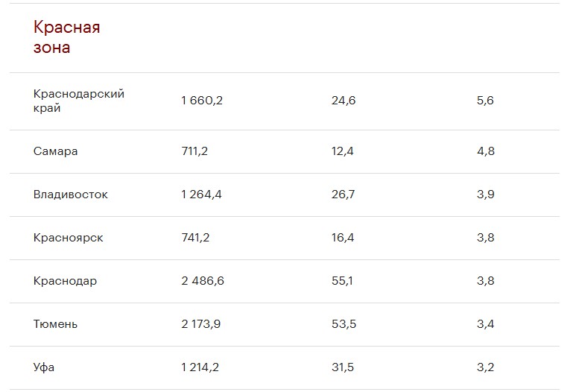Screen dimensions: 579x392
Task: Select the 55,1 value for Краснодар
Action: pyautogui.click(x=343, y=281)
